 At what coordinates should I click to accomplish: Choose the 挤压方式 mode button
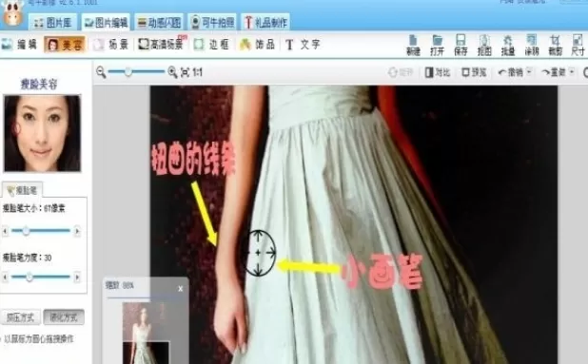(21, 317)
